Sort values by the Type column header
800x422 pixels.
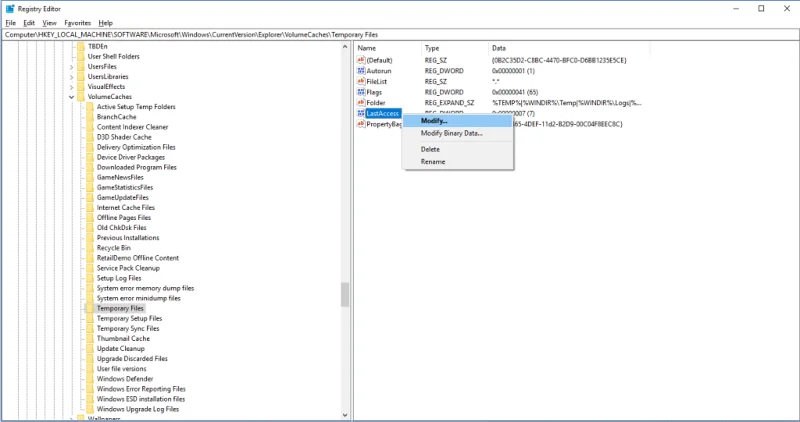pyautogui.click(x=432, y=48)
